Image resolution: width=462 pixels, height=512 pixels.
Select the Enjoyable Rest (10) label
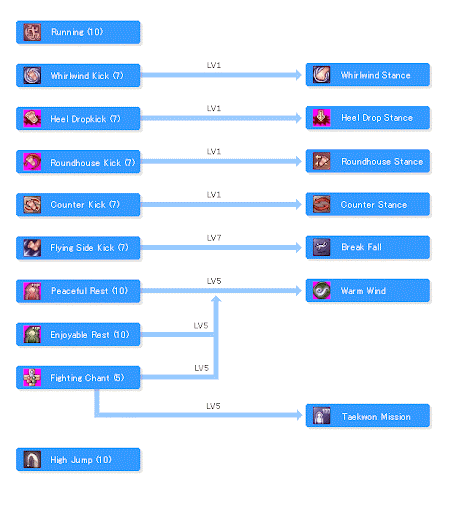[x=90, y=334]
